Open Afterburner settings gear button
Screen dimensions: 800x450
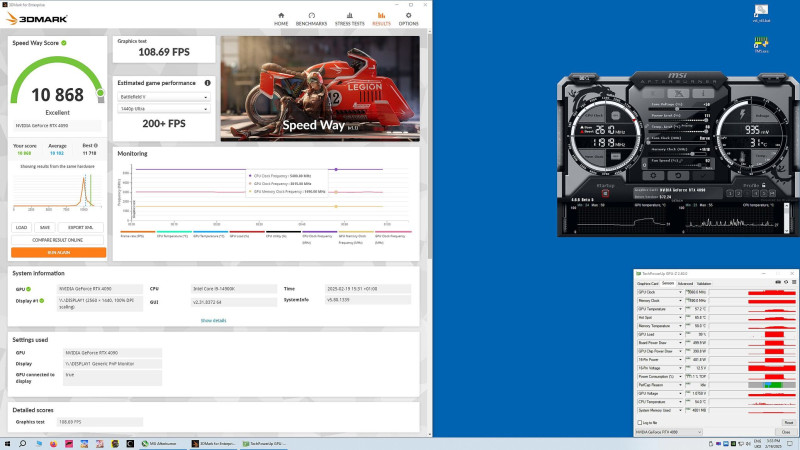pos(653,176)
